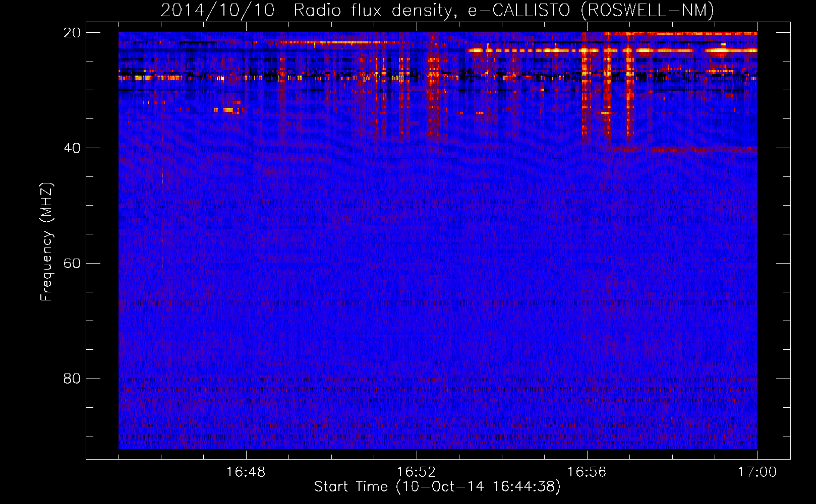Click the '60' frequency tick label
The height and width of the screenshot is (504, 816).
coord(72,264)
